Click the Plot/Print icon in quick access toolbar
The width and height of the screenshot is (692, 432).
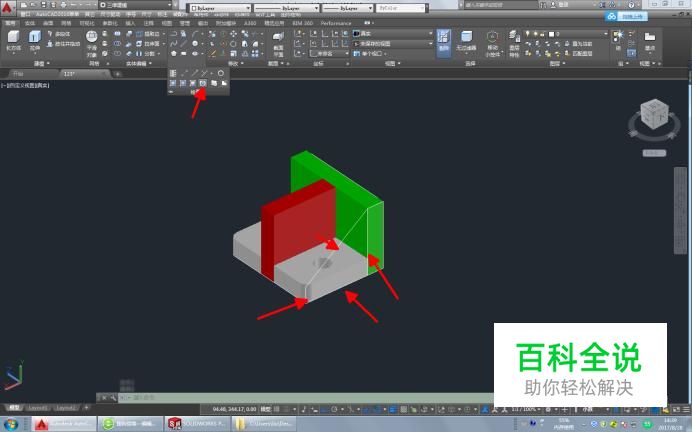point(63,5)
